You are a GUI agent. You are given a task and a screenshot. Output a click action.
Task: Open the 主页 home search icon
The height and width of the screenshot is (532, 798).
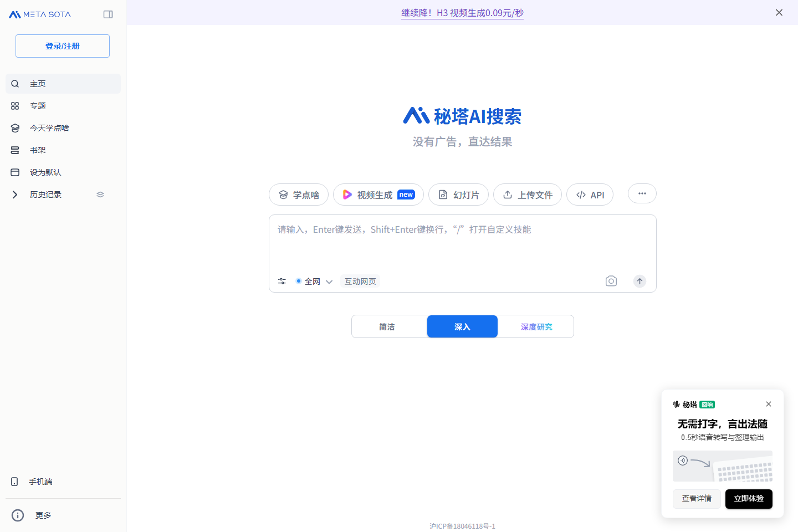[15, 84]
